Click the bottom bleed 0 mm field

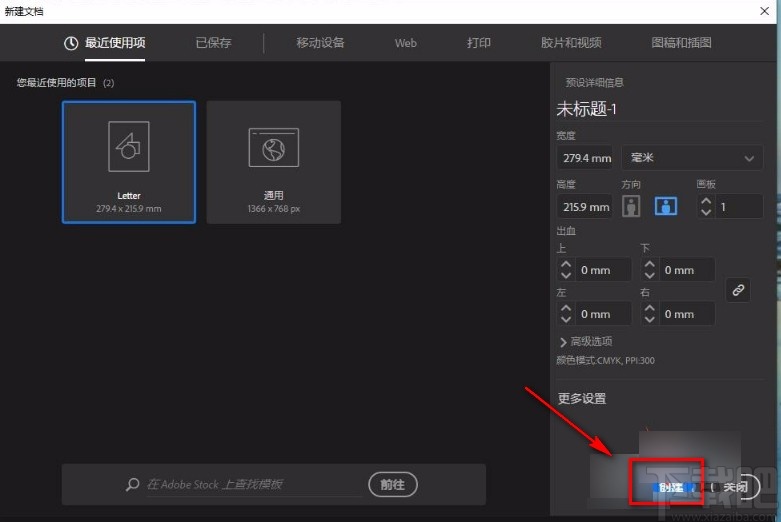click(686, 270)
